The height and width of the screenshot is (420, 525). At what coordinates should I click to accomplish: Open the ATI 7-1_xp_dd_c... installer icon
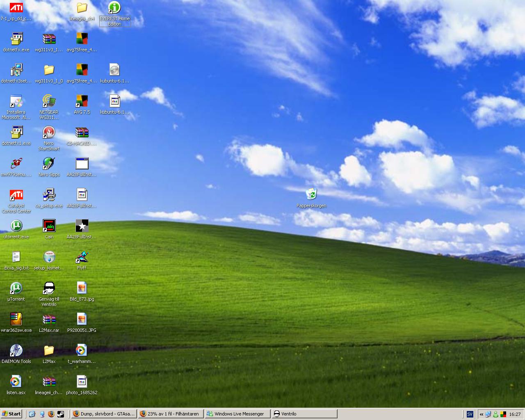tap(16, 11)
